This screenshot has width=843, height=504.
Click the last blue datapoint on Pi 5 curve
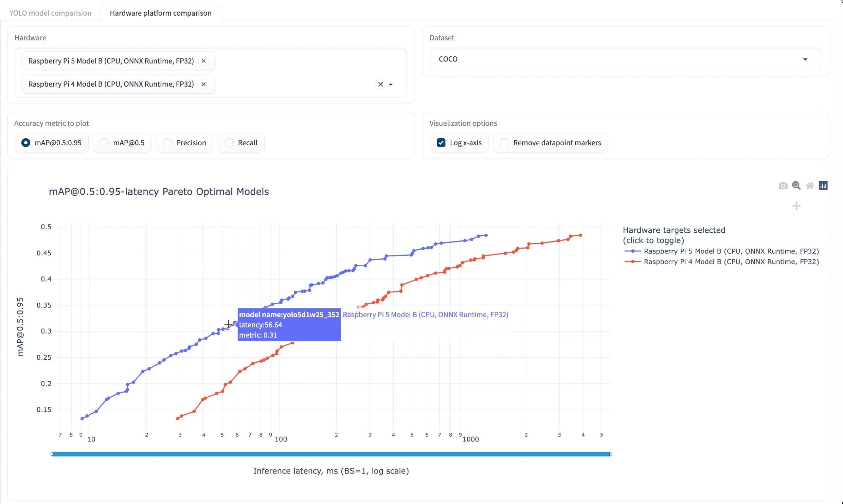tap(486, 235)
